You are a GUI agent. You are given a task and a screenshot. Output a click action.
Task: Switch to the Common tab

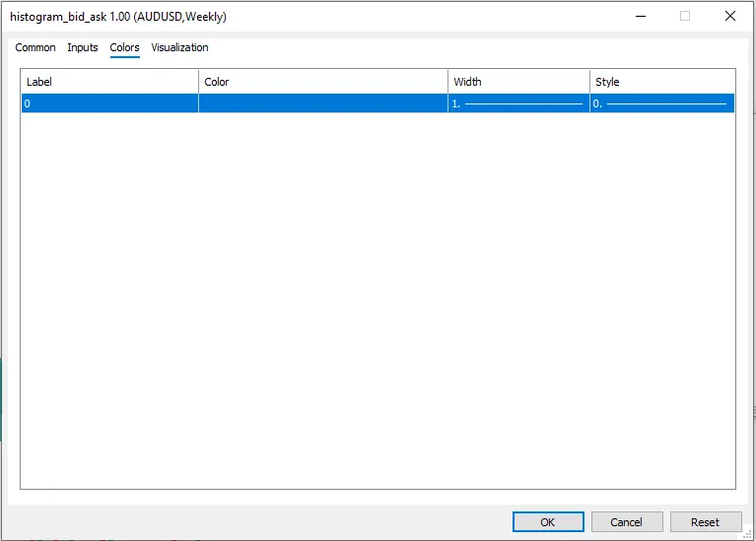[x=35, y=47]
